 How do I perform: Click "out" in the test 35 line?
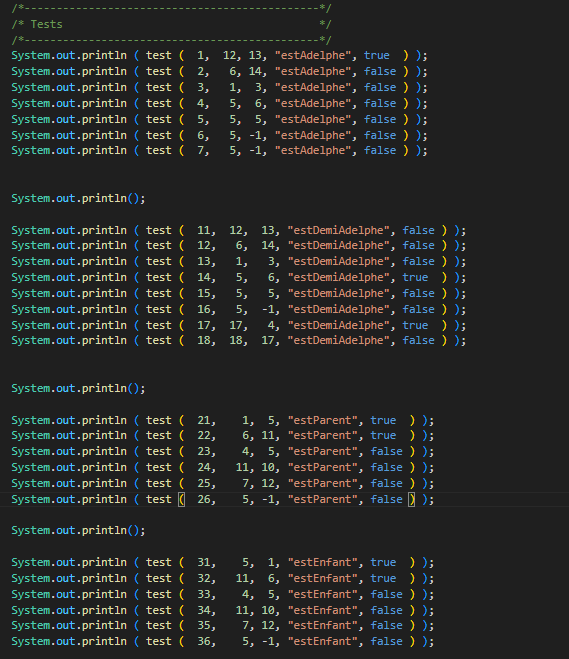[x=66, y=625]
